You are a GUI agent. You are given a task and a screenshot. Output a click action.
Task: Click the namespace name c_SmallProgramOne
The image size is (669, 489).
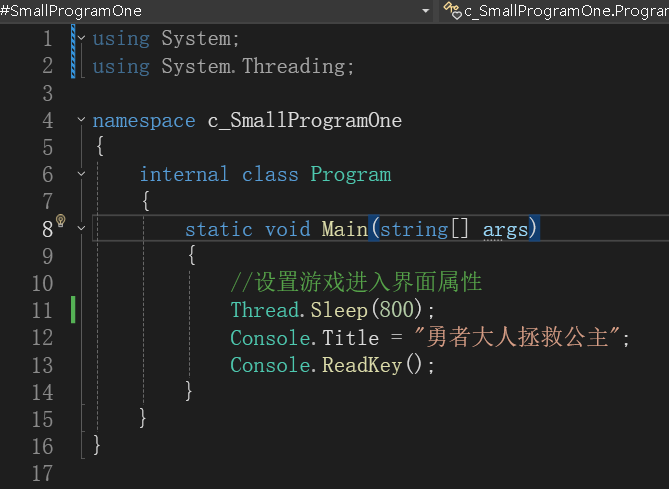click(305, 121)
